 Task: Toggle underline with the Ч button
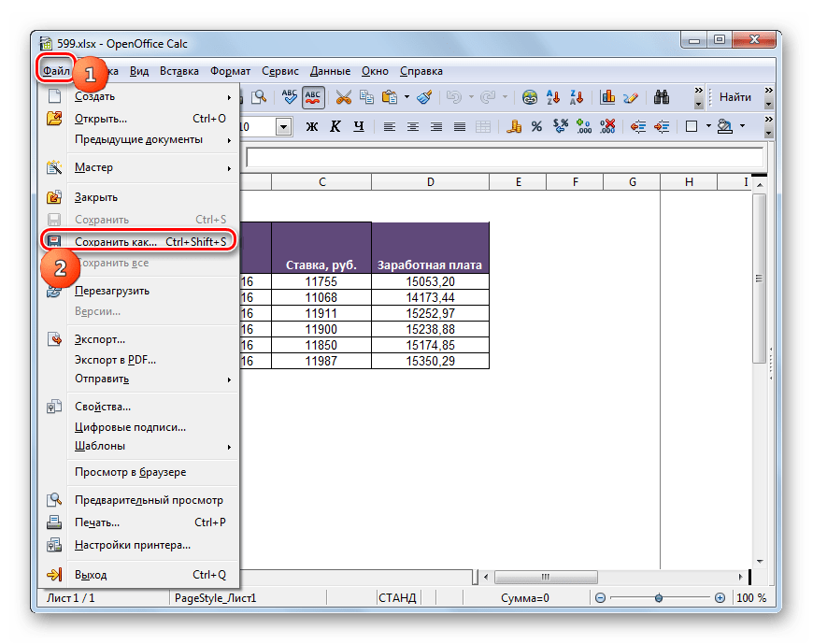coord(359,126)
